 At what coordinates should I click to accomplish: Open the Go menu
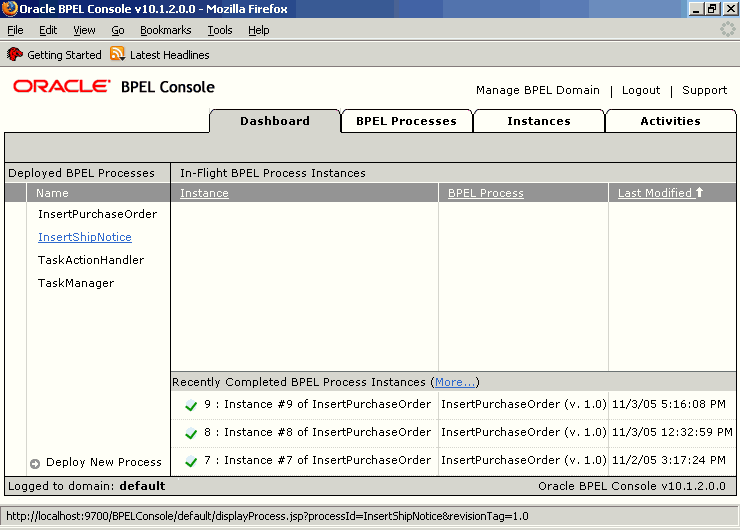point(118,30)
